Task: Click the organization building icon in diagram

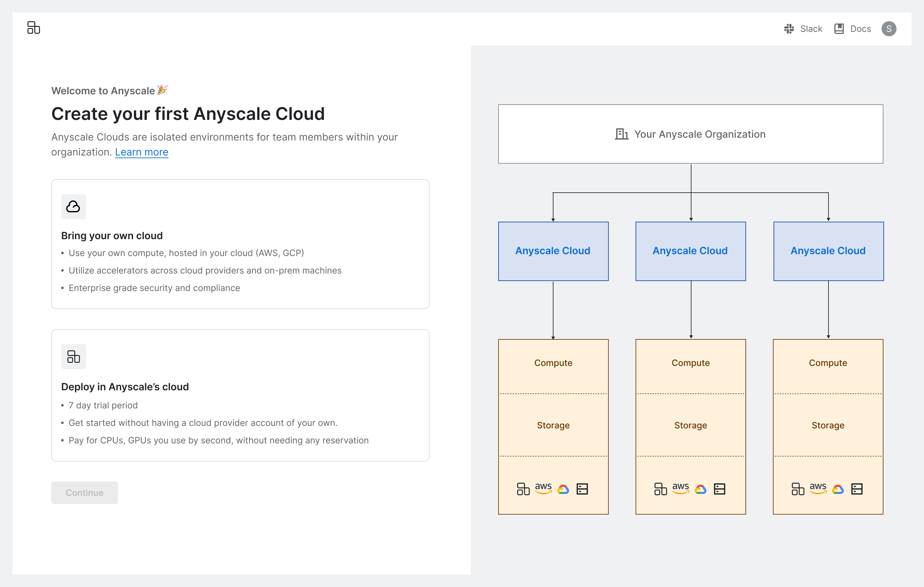Action: (x=622, y=134)
